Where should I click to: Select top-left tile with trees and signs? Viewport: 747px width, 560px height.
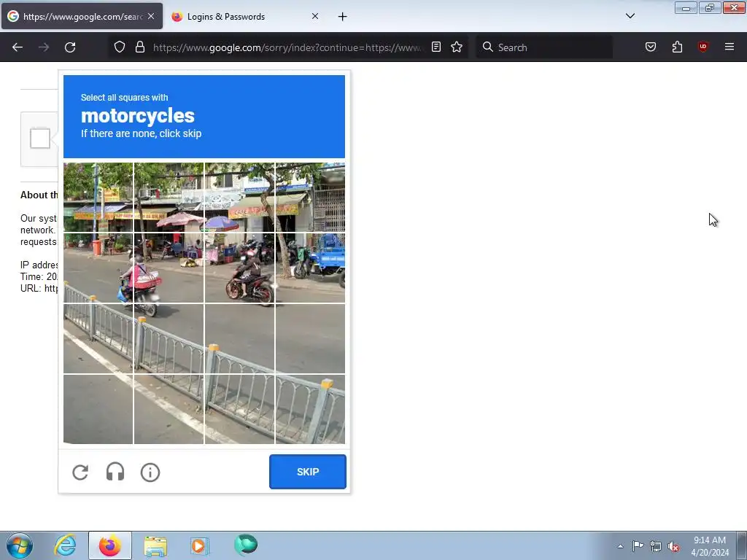(98, 197)
